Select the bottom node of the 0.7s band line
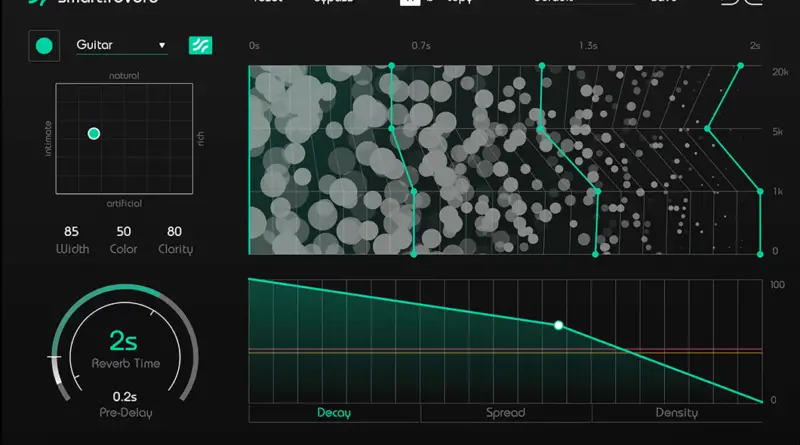Viewport: 800px width, 445px height. pyautogui.click(x=414, y=254)
